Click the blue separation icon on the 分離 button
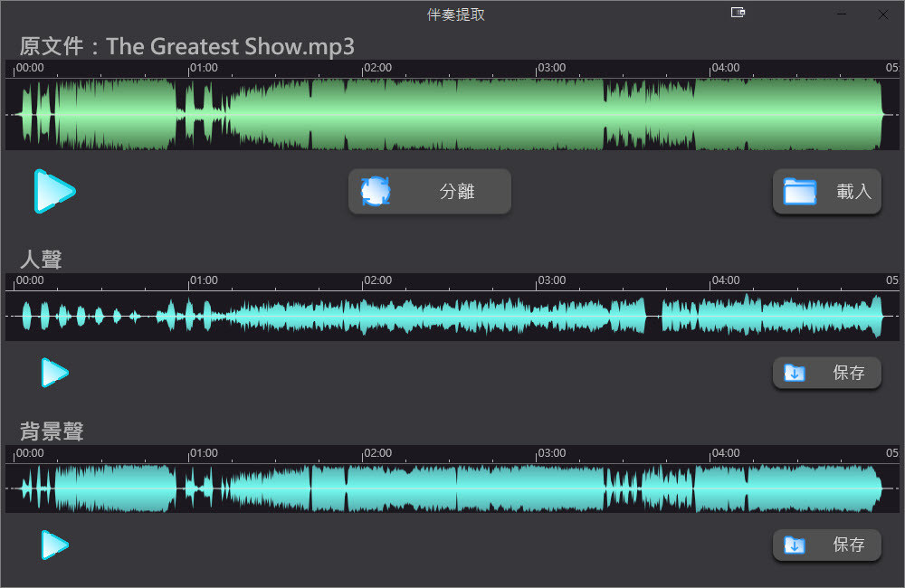Viewport: 905px width, 588px height. point(376,191)
